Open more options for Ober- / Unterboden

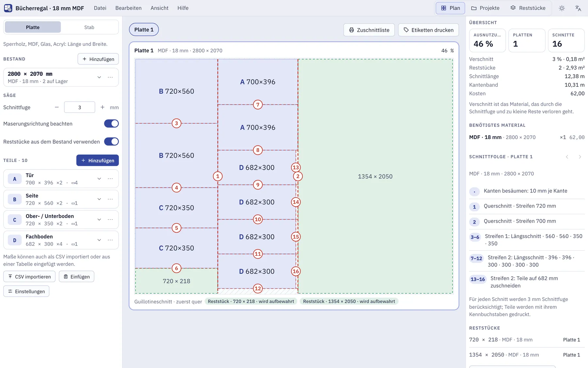110,219
